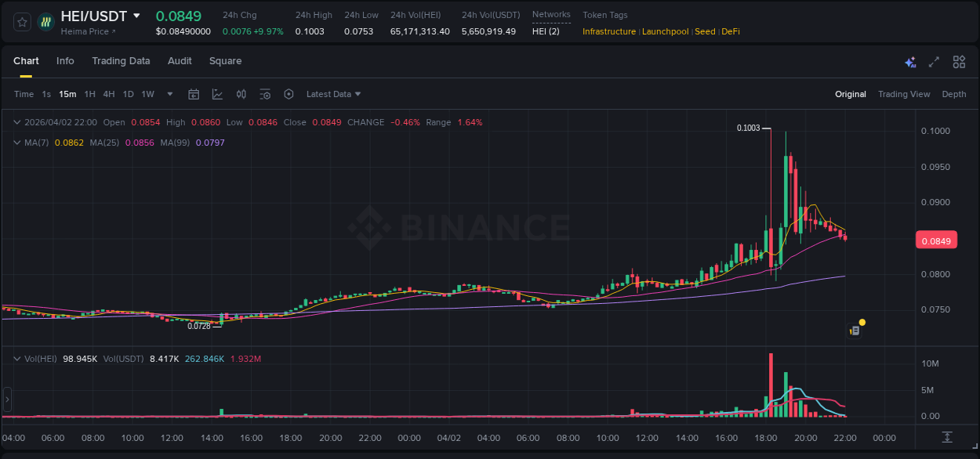Screen dimensions: 980x459
Task: Switch chart to Trading View mode
Action: (904, 94)
